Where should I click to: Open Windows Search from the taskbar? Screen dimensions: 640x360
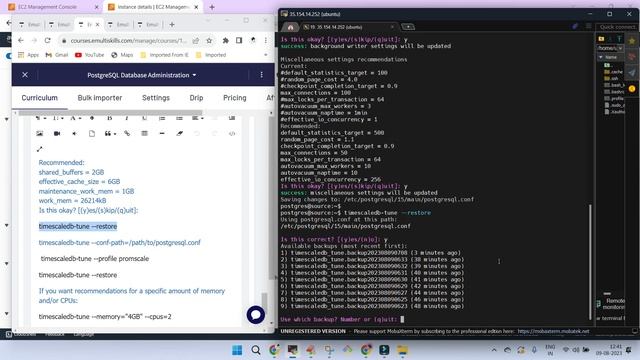tap(256, 350)
